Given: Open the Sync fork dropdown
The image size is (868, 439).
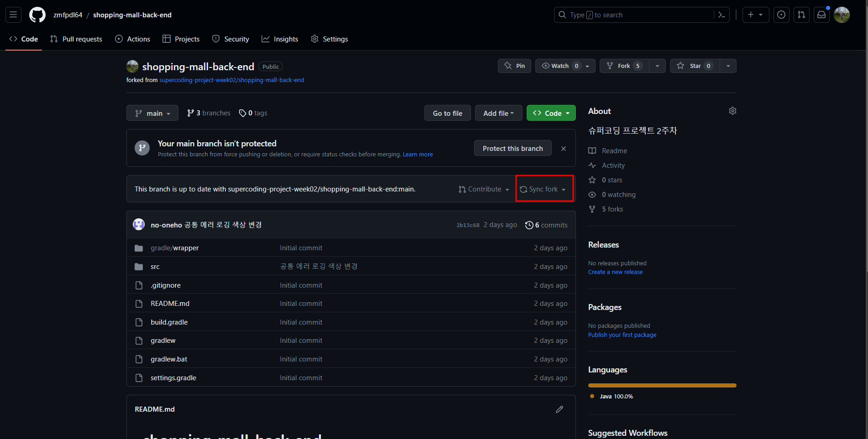Looking at the screenshot, I should (x=543, y=189).
